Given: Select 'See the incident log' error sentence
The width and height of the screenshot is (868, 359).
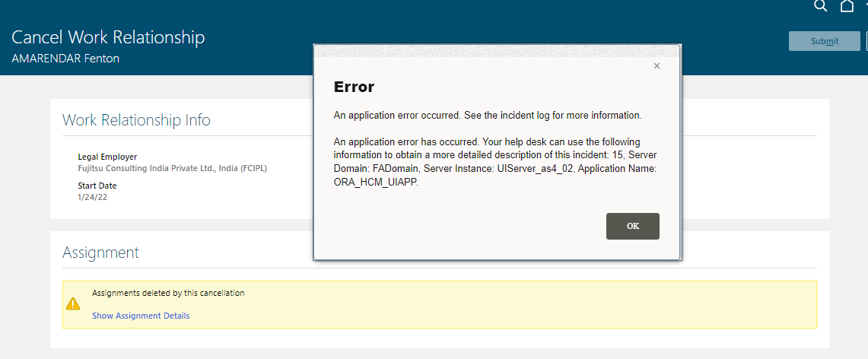Looking at the screenshot, I should (x=488, y=116).
